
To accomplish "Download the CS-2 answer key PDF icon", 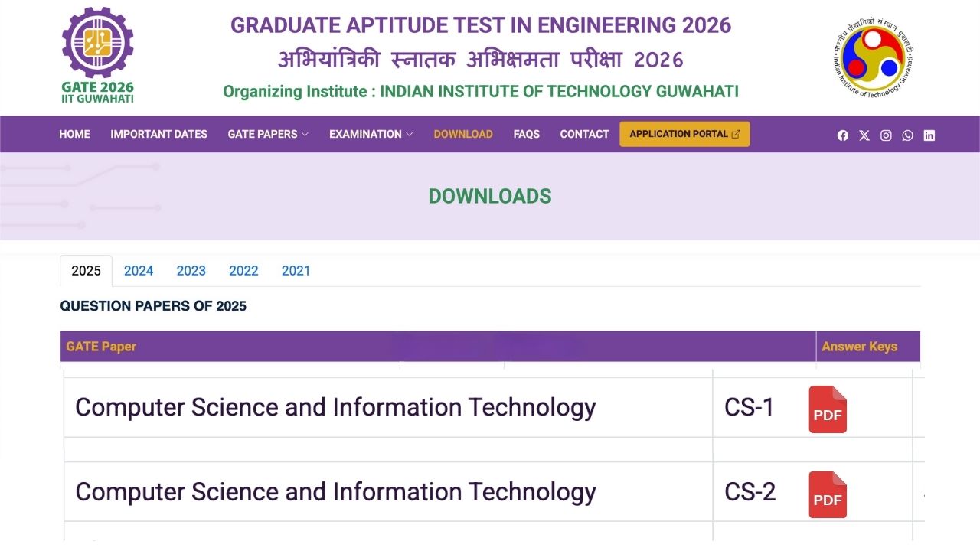I will [x=828, y=494].
